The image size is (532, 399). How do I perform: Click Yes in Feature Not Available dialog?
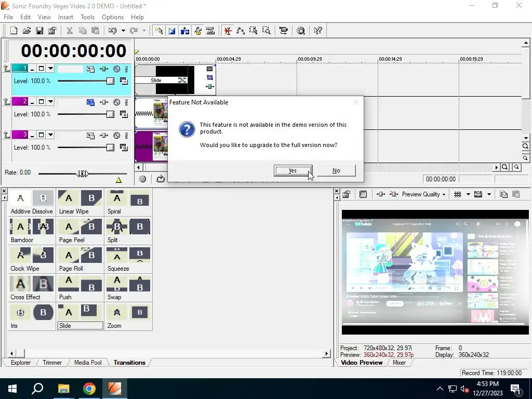click(293, 170)
